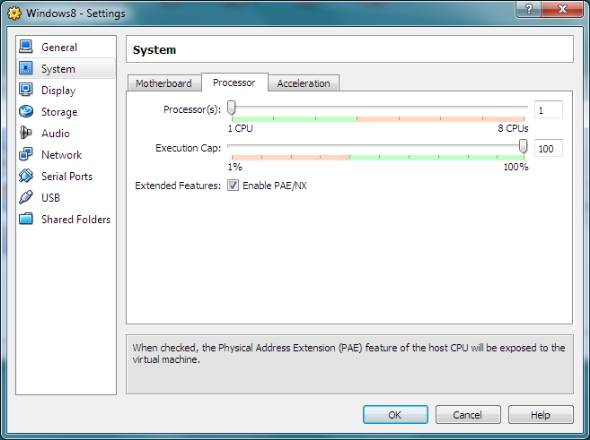Click the "Processor(s):" label

coord(192,110)
